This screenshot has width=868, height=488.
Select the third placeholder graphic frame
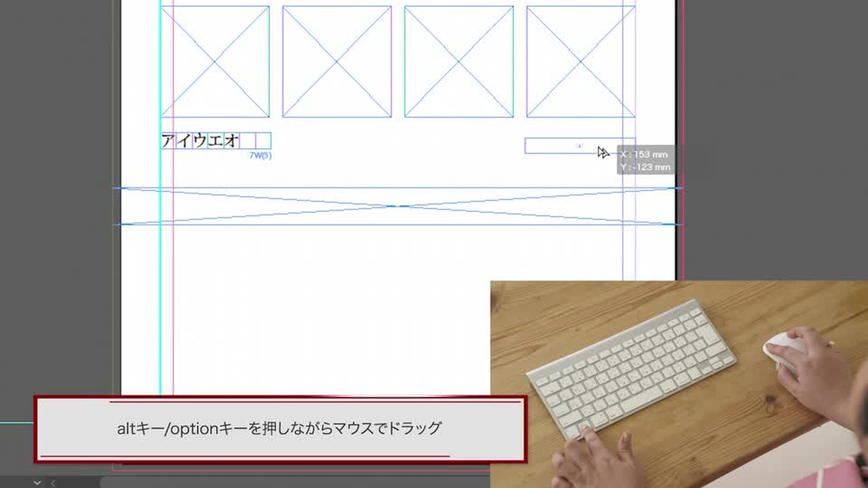459,61
